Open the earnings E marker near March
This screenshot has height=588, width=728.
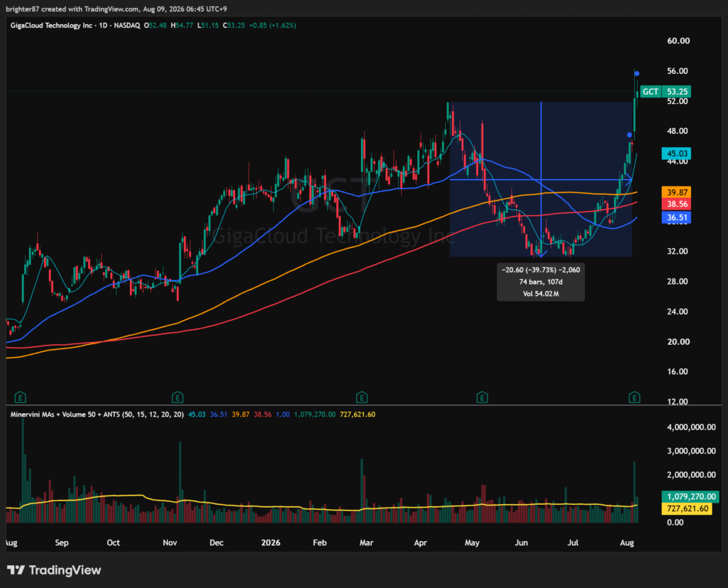[362, 397]
